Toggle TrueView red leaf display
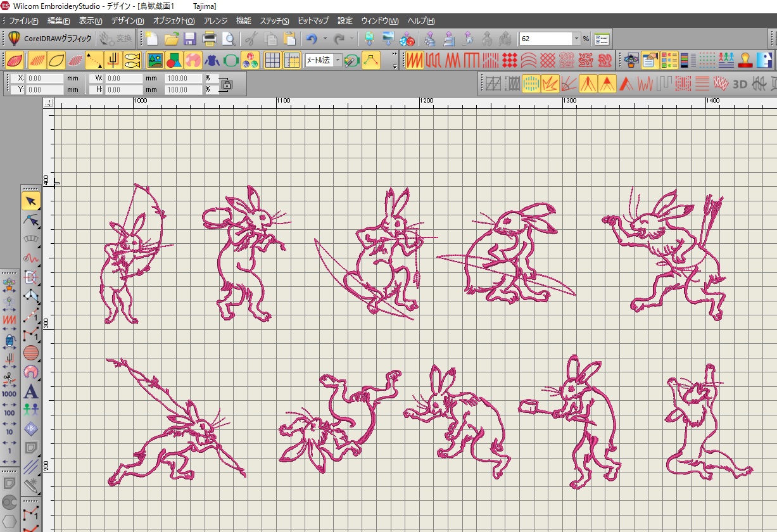 [x=15, y=60]
